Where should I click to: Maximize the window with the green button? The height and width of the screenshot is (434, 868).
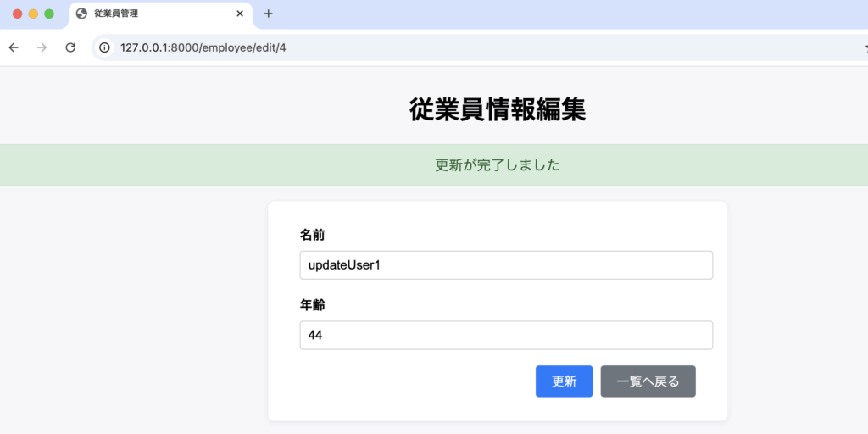pyautogui.click(x=49, y=14)
